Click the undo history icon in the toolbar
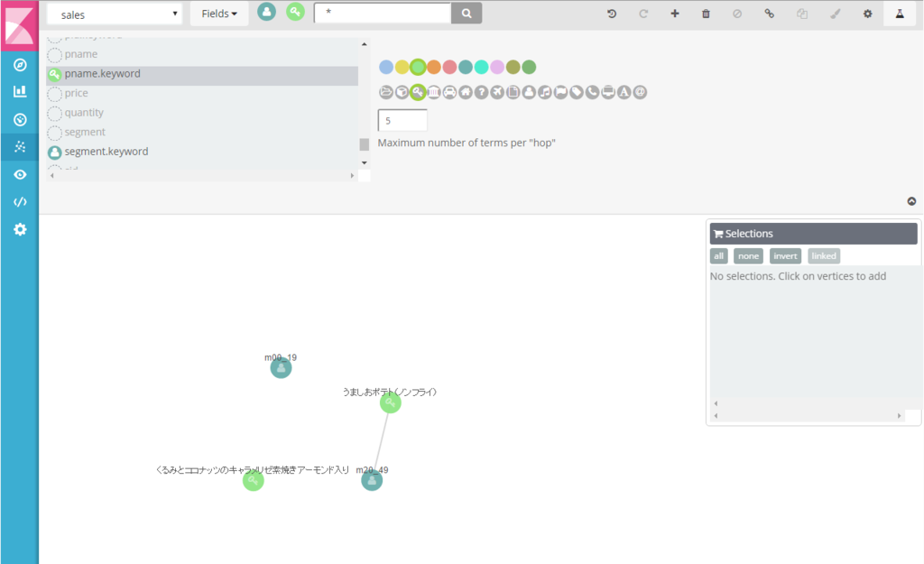This screenshot has height=564, width=924. pyautogui.click(x=612, y=14)
